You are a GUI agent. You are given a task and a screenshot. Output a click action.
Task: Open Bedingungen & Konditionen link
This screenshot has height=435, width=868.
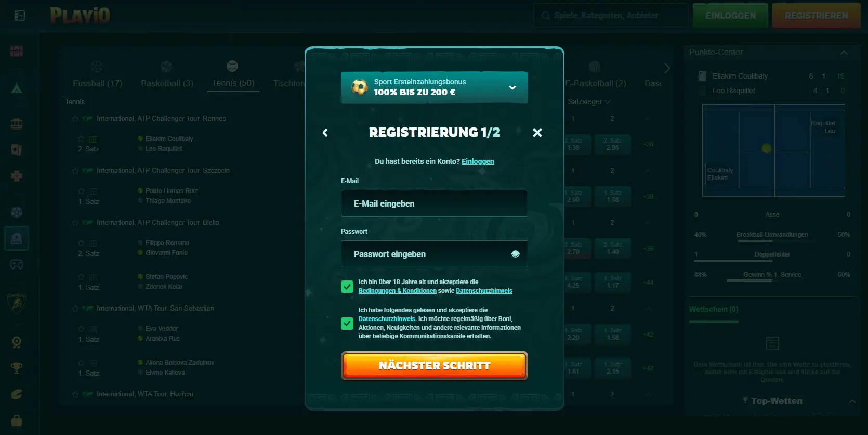[397, 291]
